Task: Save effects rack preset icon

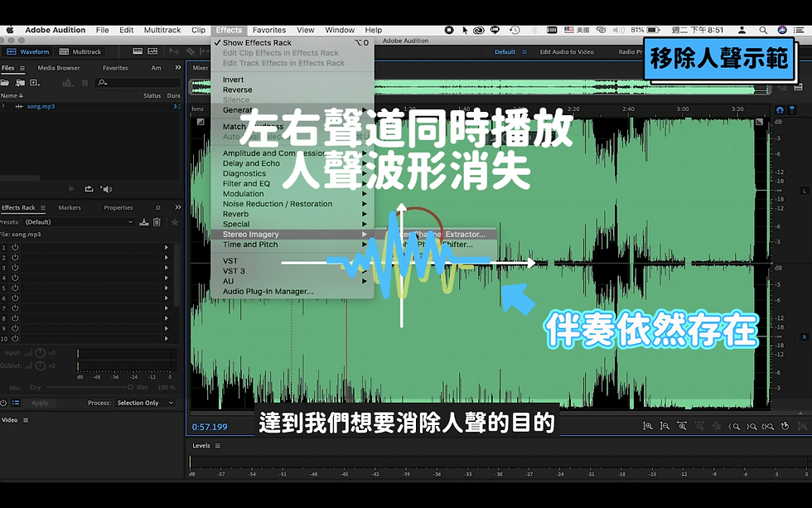Action: [x=144, y=222]
